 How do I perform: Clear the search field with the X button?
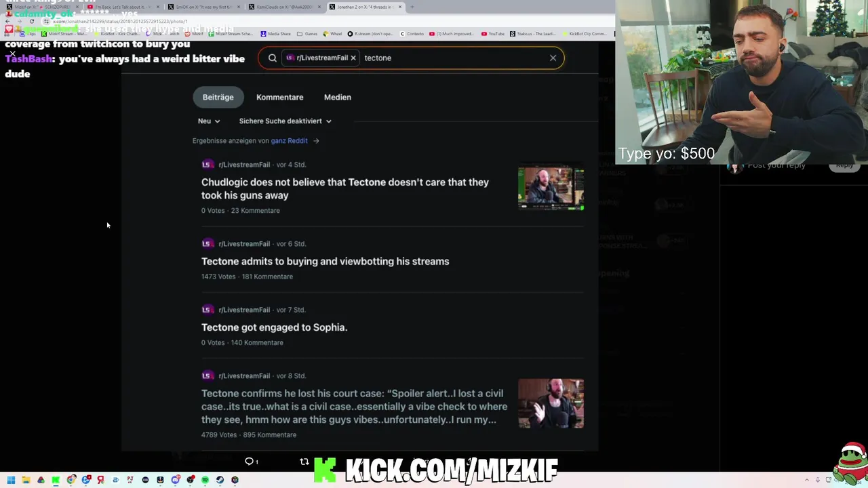tap(553, 58)
